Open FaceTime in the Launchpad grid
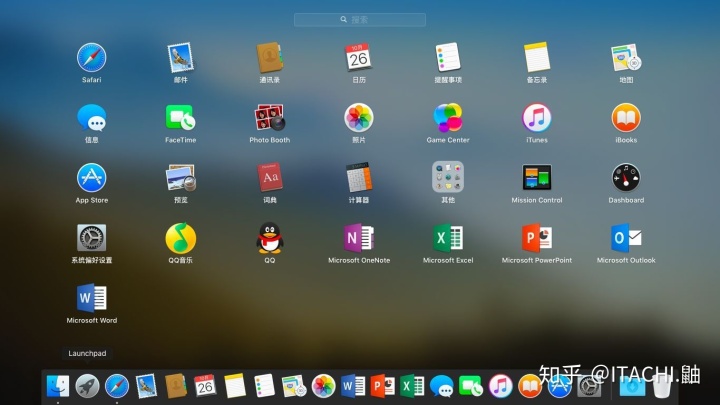 pyautogui.click(x=180, y=118)
